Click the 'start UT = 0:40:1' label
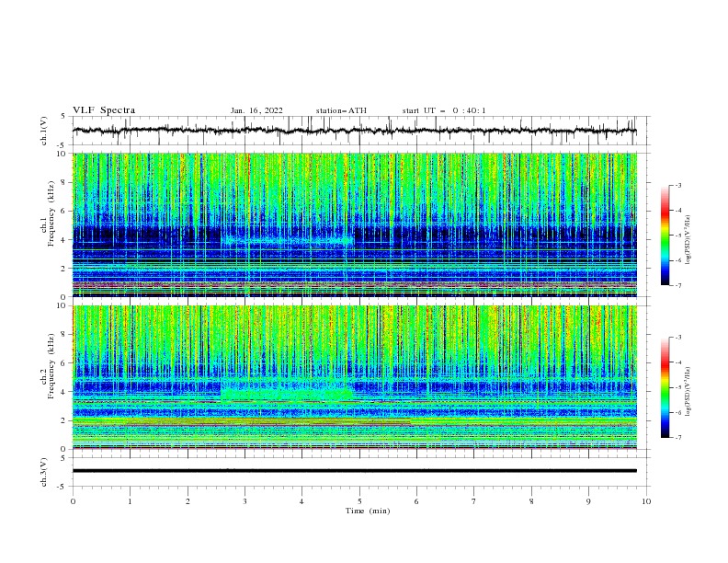Image resolution: width=728 pixels, height=563 pixels. tap(444, 110)
